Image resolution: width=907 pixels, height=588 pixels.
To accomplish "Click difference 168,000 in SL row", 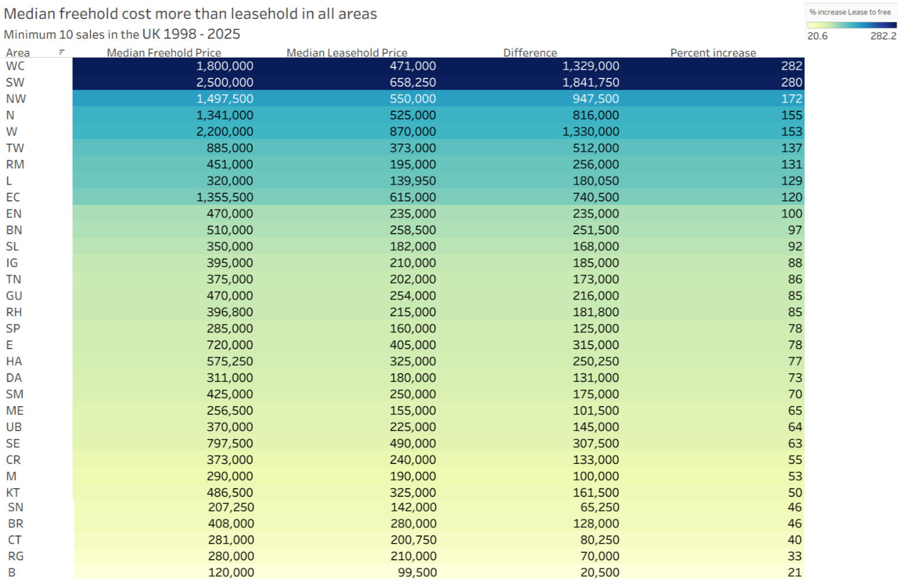I will tap(596, 246).
